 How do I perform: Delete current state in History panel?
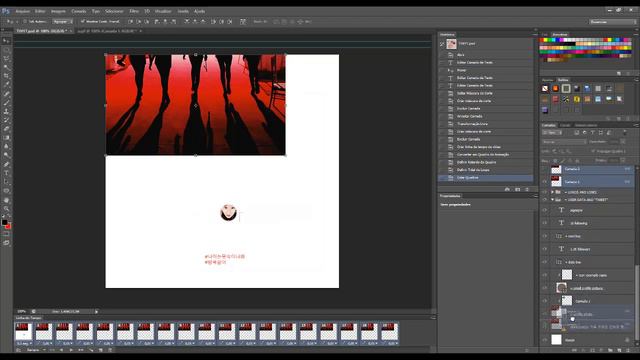527,189
